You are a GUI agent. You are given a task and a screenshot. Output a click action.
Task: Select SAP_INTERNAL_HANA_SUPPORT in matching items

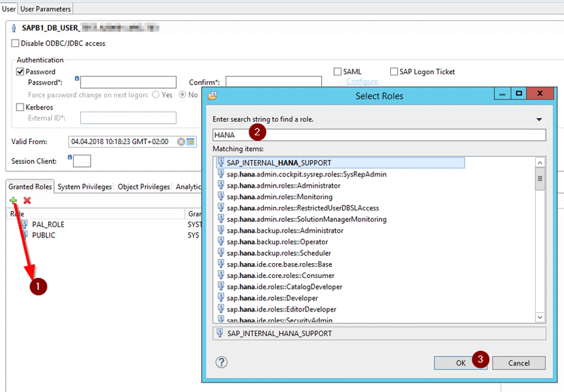coord(340,163)
